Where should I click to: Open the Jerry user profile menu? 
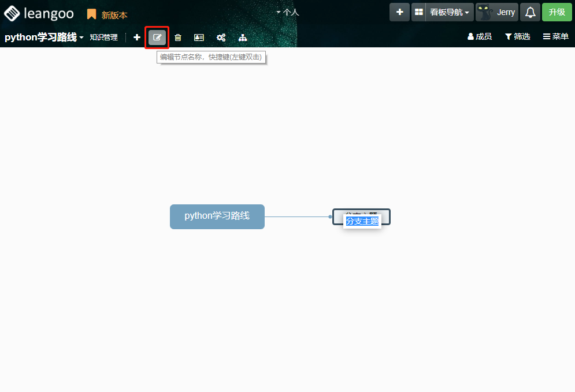click(496, 12)
